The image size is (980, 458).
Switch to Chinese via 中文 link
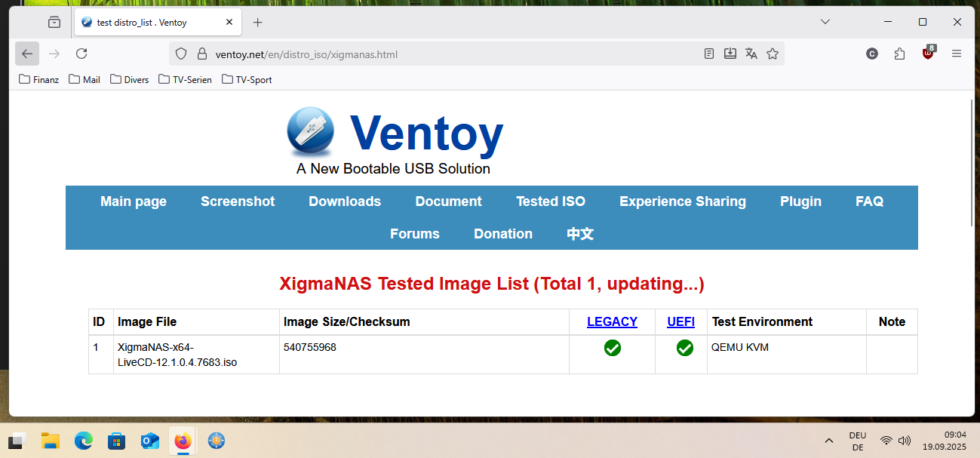(x=580, y=234)
